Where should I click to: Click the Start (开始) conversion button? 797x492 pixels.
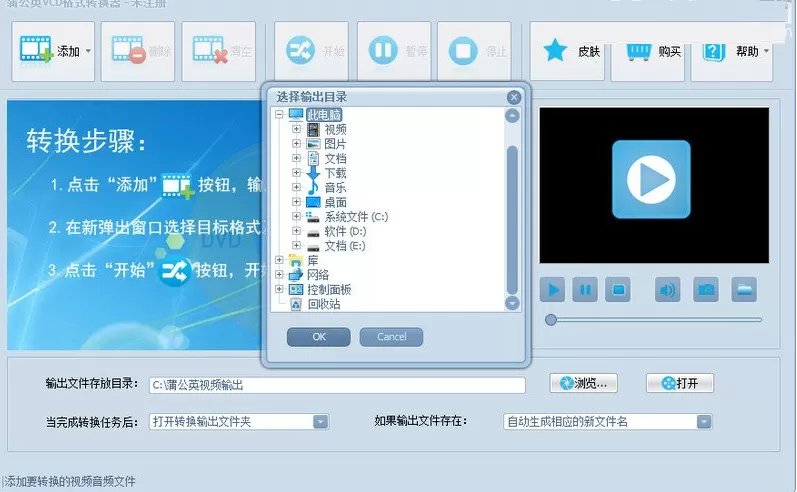(x=312, y=51)
